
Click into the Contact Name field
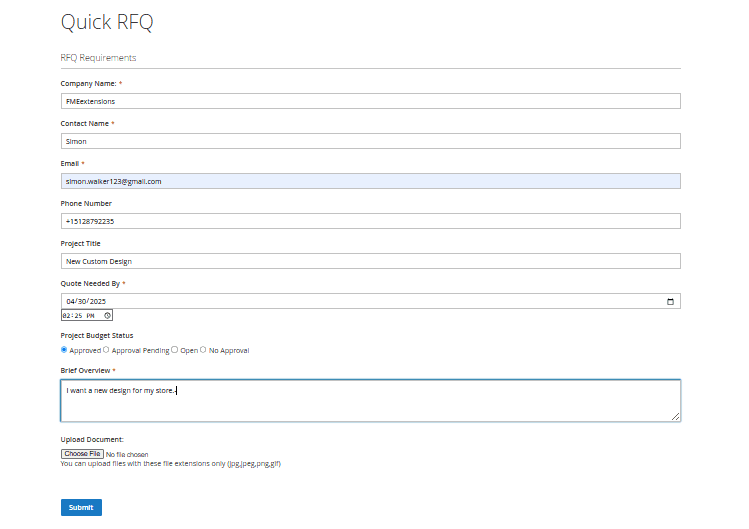[x=371, y=141]
